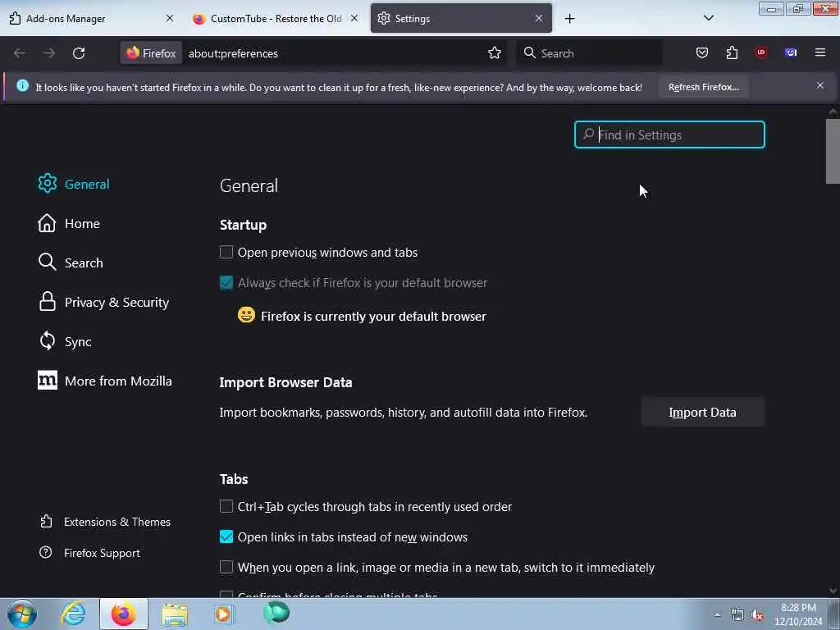Open Windows Media Player from taskbar

point(224,614)
